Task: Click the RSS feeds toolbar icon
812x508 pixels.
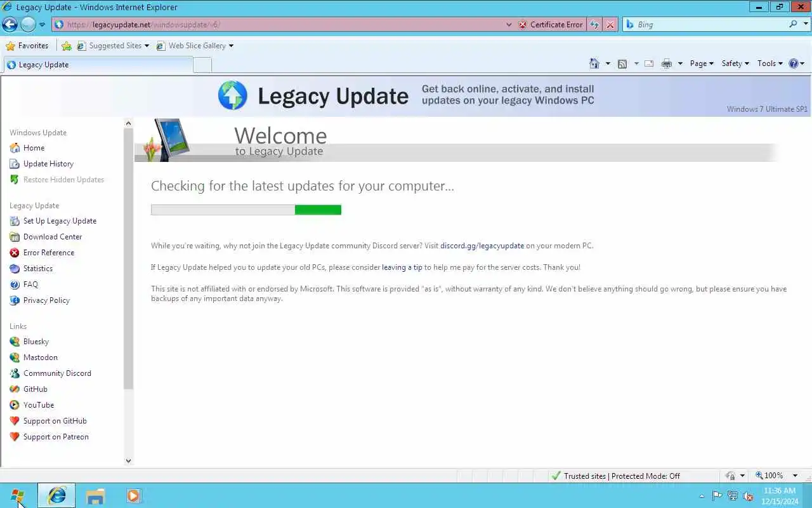Action: coord(622,63)
